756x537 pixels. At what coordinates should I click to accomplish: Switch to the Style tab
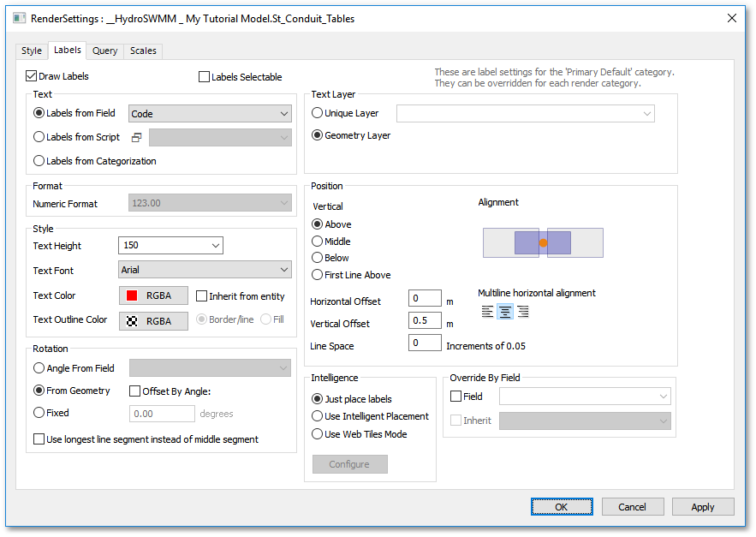(32, 51)
